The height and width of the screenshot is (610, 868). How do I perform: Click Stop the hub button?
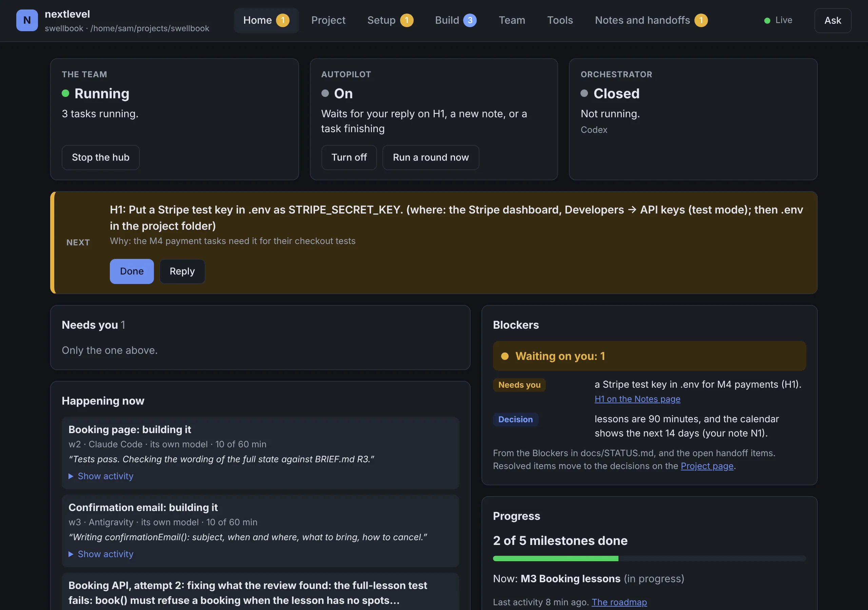pyautogui.click(x=101, y=158)
